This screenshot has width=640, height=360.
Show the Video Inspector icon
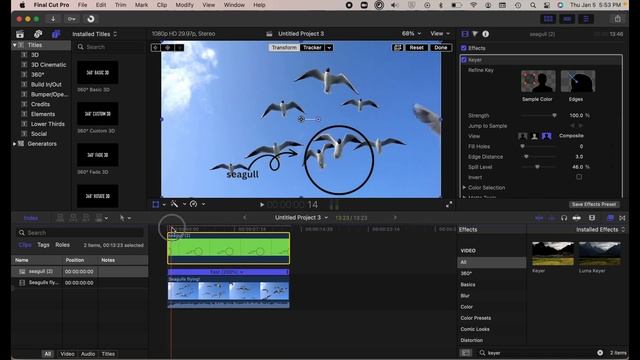[x=465, y=34]
